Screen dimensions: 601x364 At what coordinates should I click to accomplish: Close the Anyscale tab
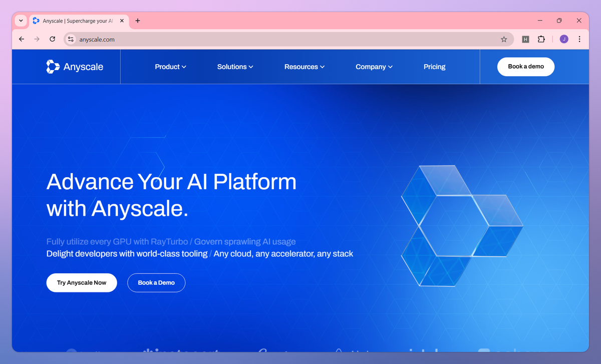tap(122, 21)
